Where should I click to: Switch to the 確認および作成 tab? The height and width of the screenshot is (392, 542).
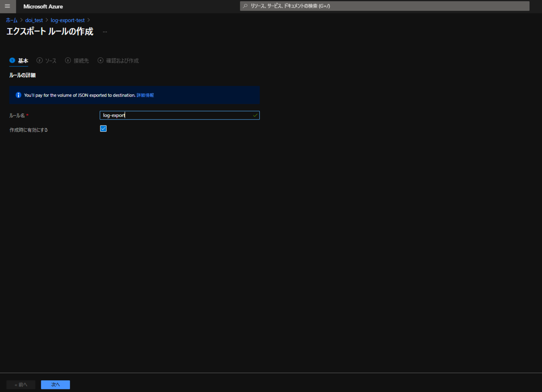click(118, 60)
